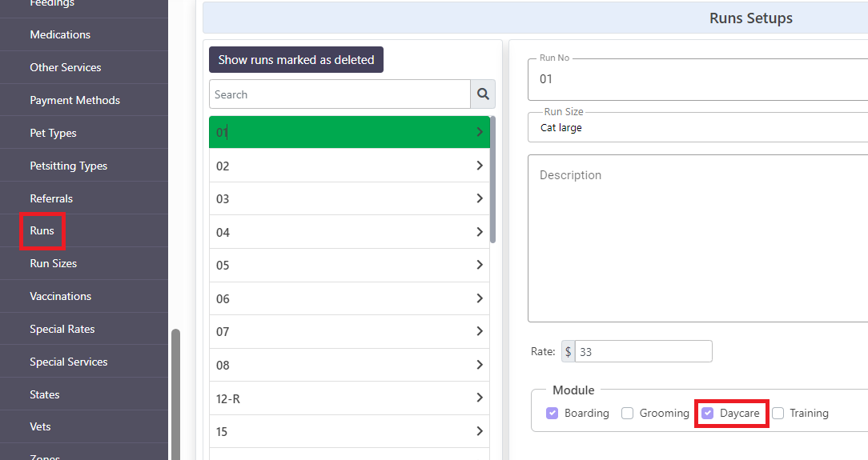Click the arrow icon beside run 08
This screenshot has width=868, height=460.
click(480, 364)
